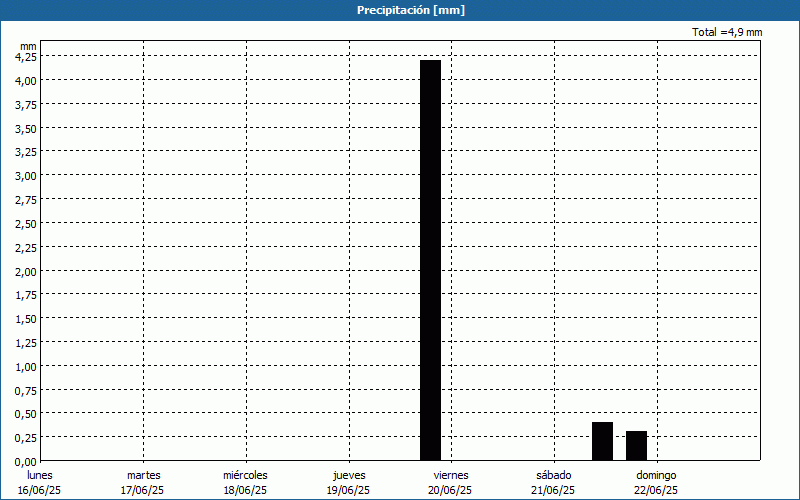Click the 'mm' unit label above the y-axis
This screenshot has width=800, height=500.
pos(28,46)
